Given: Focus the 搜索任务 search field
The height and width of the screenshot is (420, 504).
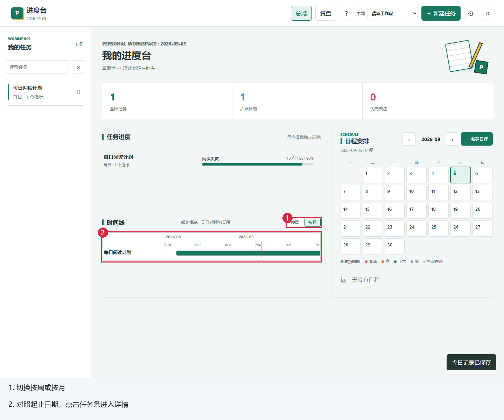Looking at the screenshot, I should point(37,67).
